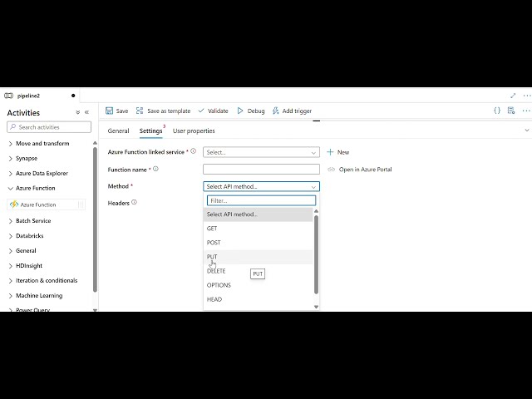Image resolution: width=532 pixels, height=399 pixels.
Task: Open toolbar more options ellipsis
Action: tap(526, 111)
